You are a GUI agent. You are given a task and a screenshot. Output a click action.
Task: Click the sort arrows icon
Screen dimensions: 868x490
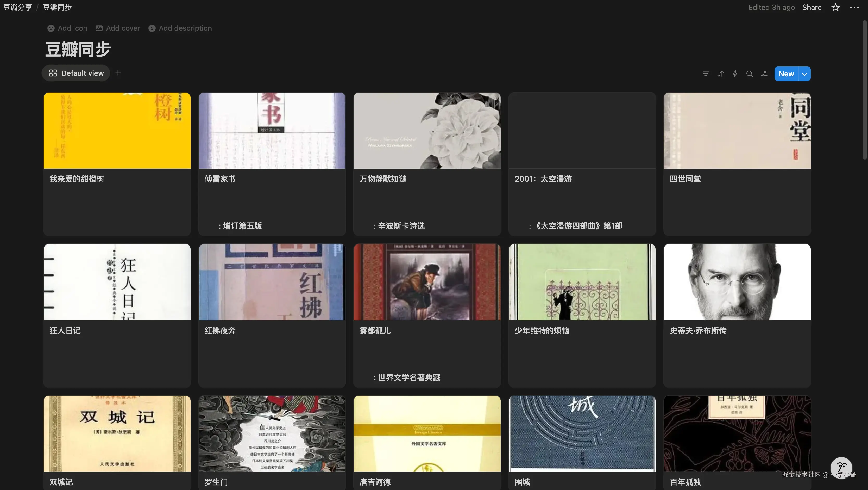(x=720, y=74)
